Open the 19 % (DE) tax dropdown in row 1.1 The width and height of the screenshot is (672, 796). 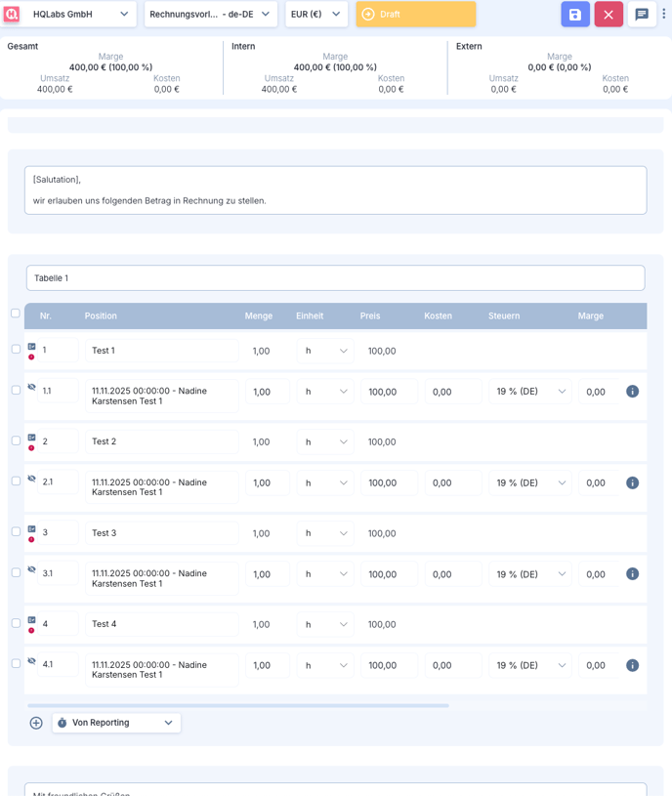point(530,392)
